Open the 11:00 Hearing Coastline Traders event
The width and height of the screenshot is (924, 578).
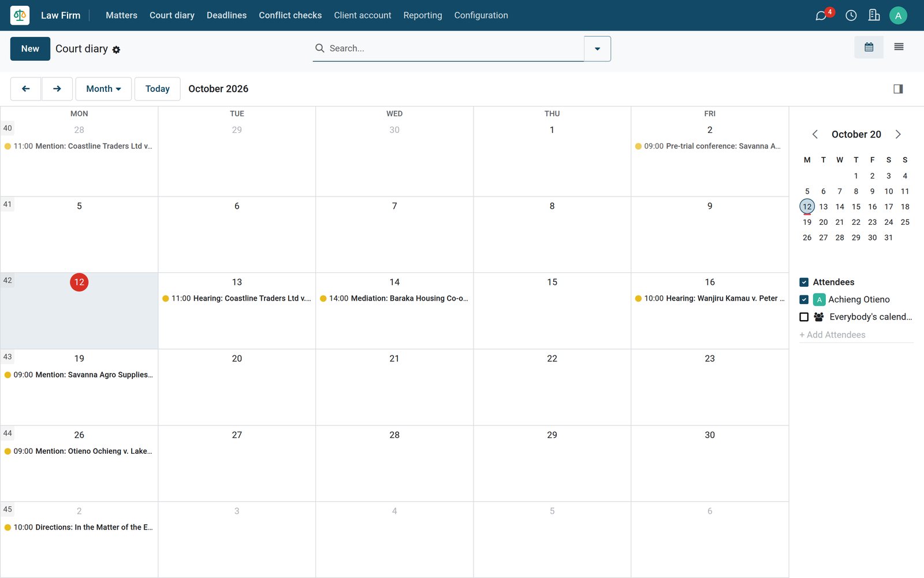pos(237,298)
